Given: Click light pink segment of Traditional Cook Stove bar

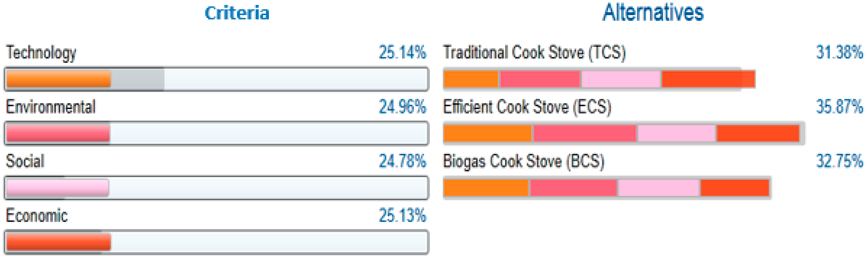Looking at the screenshot, I should [621, 79].
